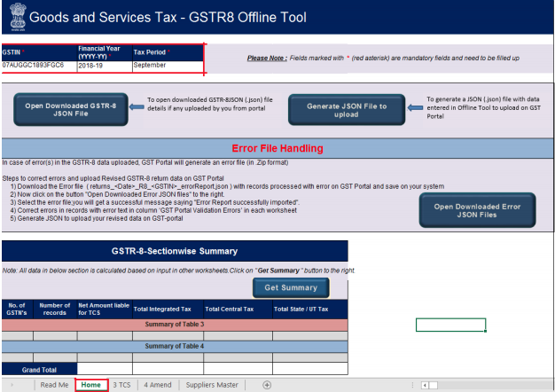Open the Suppliers Master sheet tab
555x392 pixels.
coord(212,385)
